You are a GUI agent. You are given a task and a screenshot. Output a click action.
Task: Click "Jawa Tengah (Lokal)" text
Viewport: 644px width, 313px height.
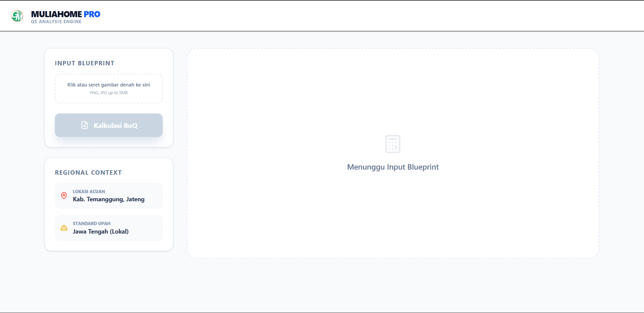101,232
